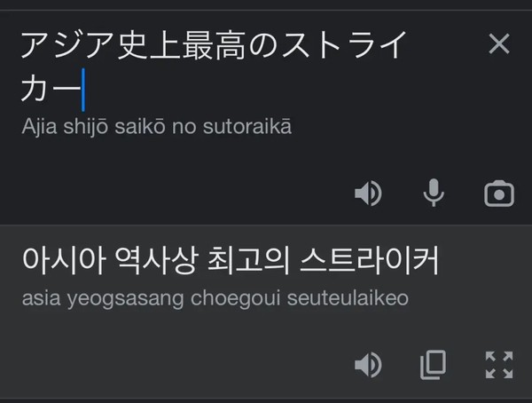This screenshot has height=403, width=532.
Task: Open camera translation
Action: tap(499, 194)
